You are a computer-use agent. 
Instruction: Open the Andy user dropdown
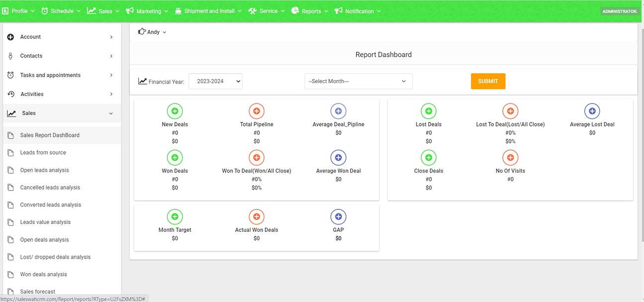pos(153,32)
